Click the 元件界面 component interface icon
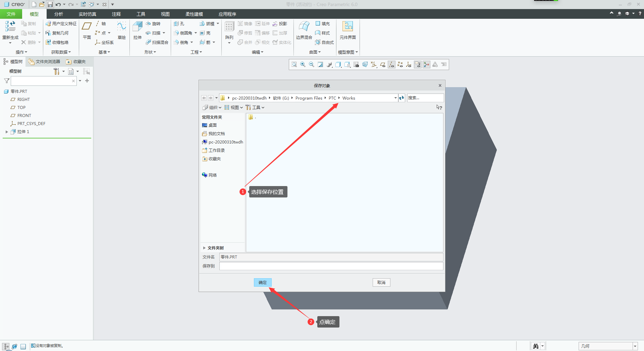This screenshot has width=644, height=351. (347, 26)
